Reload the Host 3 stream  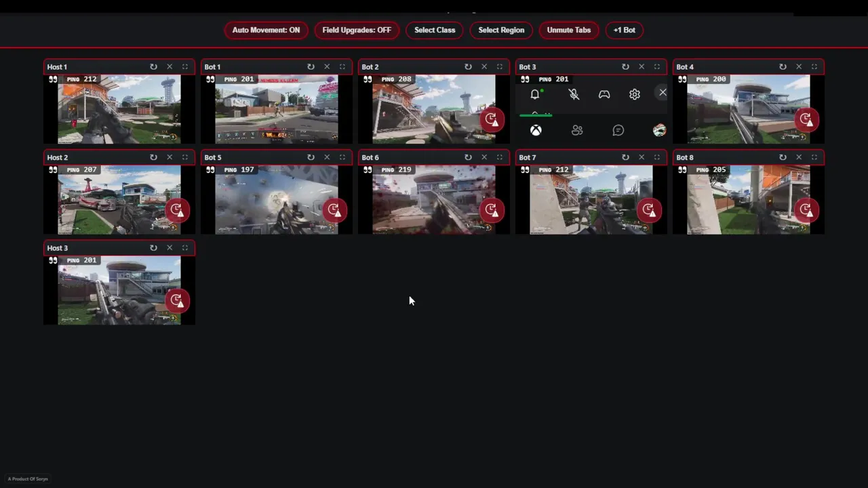coord(153,248)
